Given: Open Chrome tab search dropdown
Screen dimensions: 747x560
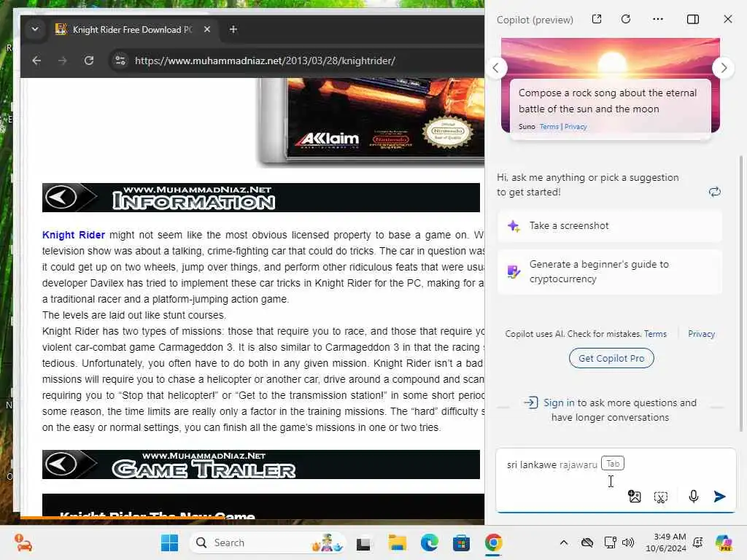Looking at the screenshot, I should (x=35, y=29).
